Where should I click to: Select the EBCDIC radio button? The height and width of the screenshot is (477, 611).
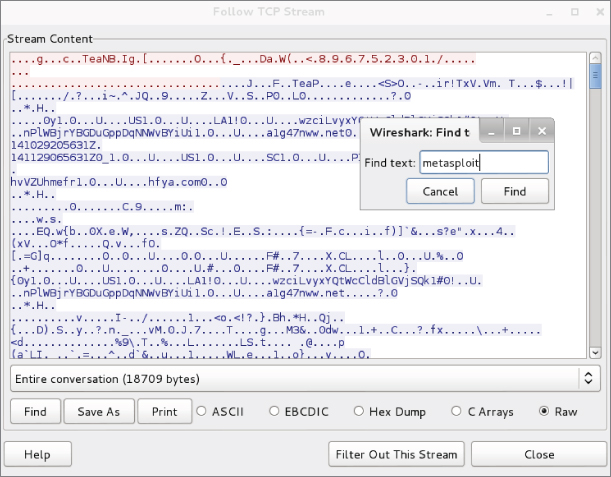point(274,411)
